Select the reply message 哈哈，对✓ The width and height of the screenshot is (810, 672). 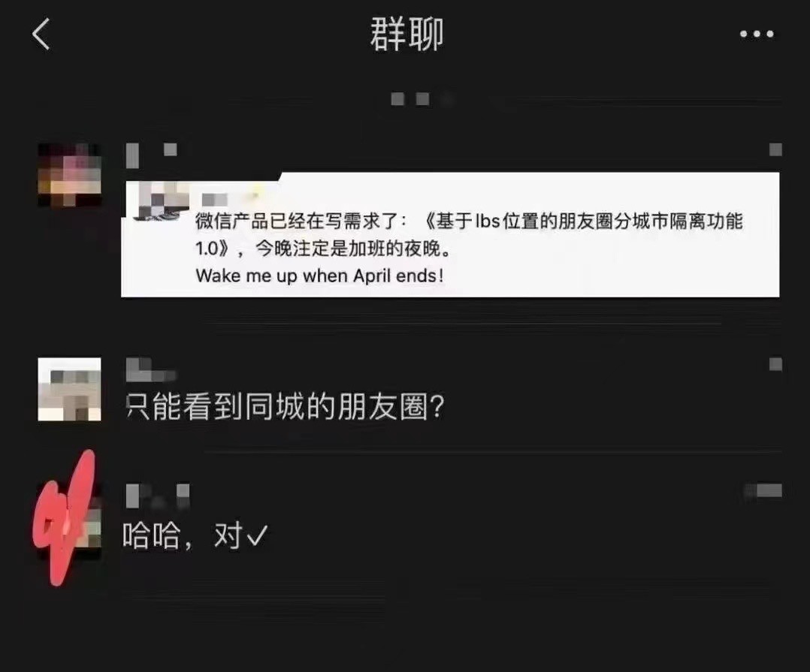pos(195,536)
